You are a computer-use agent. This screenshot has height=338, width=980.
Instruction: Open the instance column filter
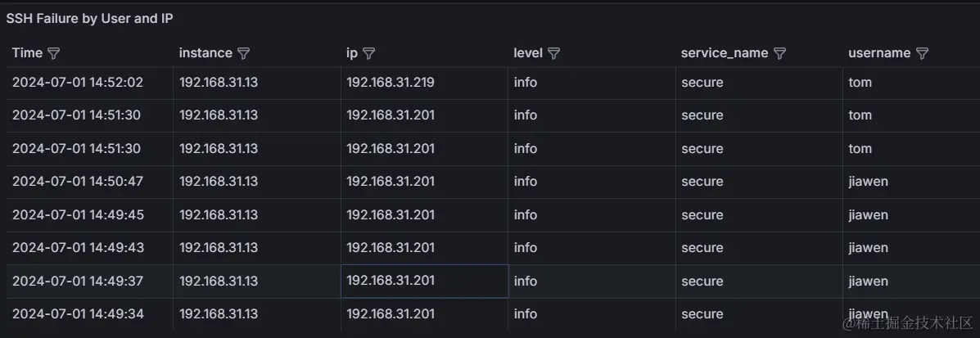pyautogui.click(x=243, y=53)
